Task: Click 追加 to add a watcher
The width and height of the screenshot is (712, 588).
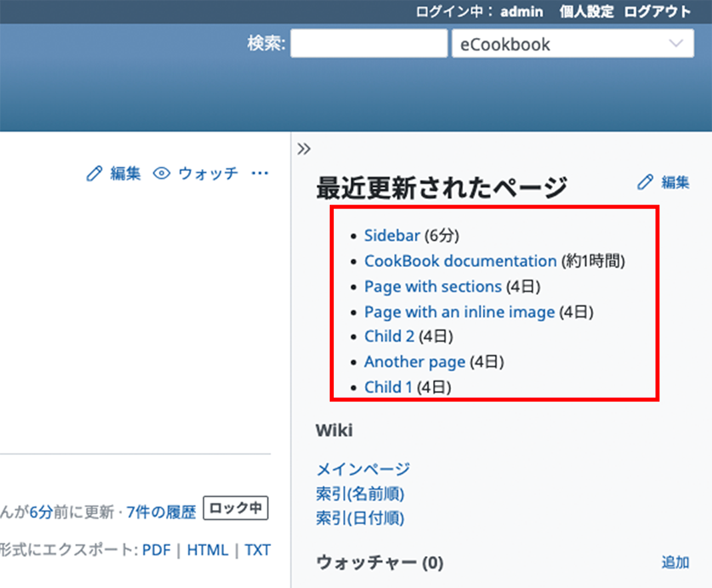Action: [x=675, y=563]
